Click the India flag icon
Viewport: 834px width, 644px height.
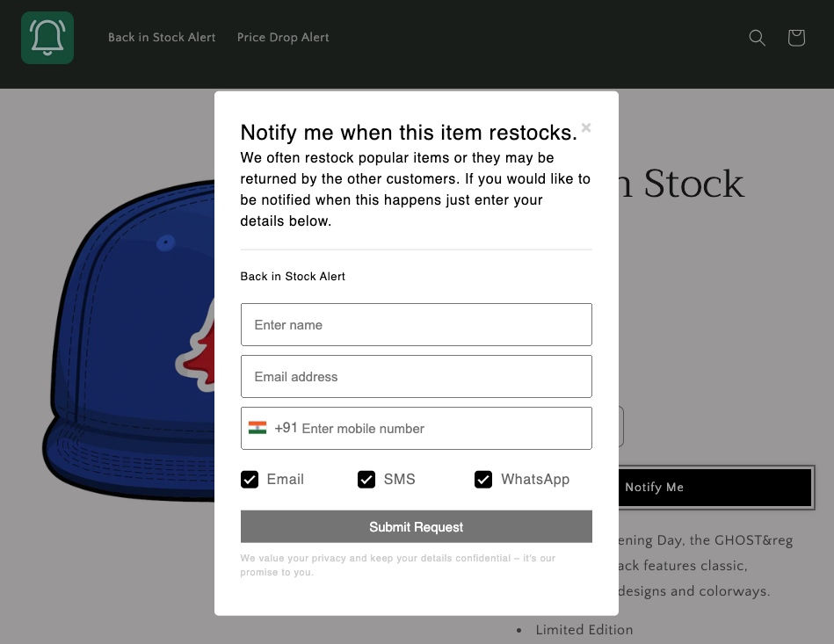257,428
